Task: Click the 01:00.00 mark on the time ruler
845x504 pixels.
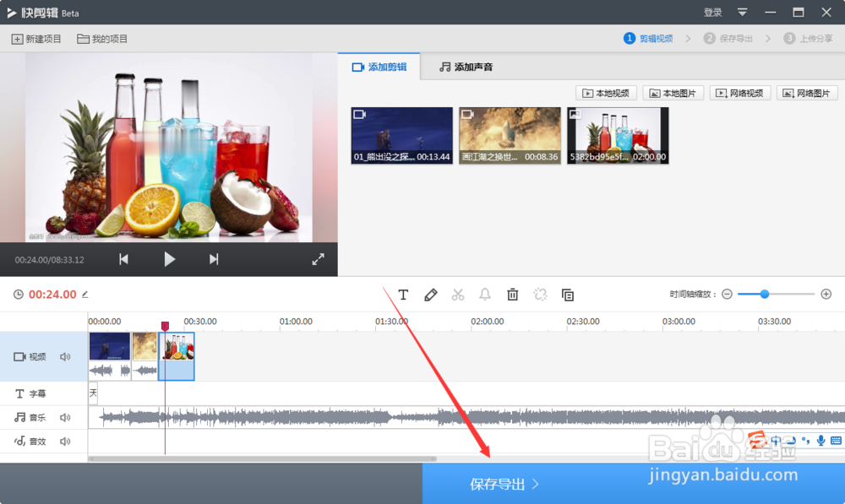Action: [296, 322]
